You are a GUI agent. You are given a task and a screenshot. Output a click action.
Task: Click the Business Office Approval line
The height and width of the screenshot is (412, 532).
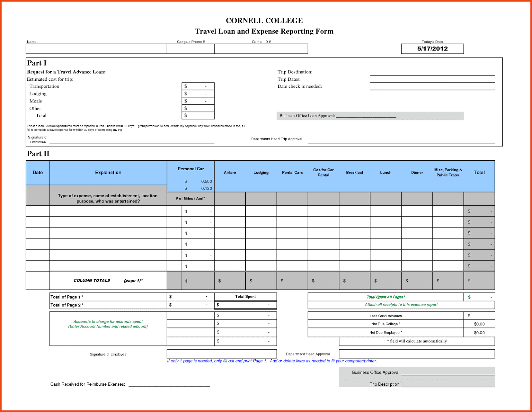pyautogui.click(x=448, y=373)
